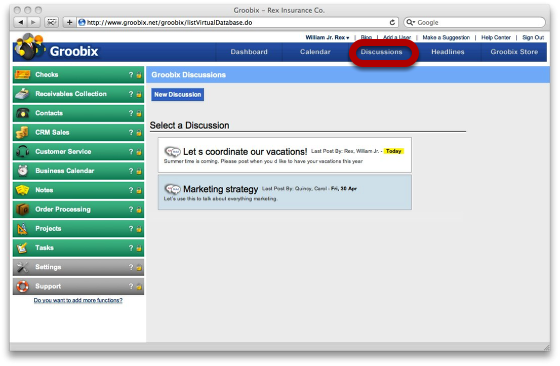Open the Google search engine dropdown
This screenshot has width=560, height=366.
pos(410,22)
